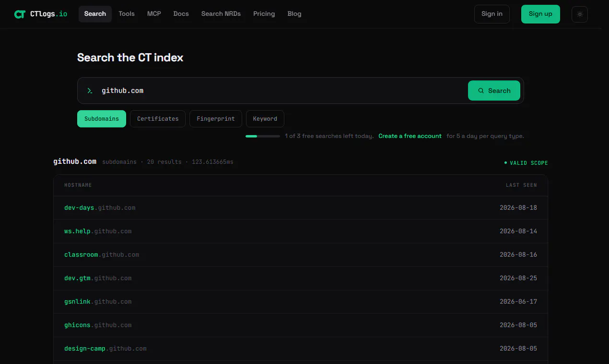Click the magnifier icon in Search button
The height and width of the screenshot is (364, 609).
(481, 91)
